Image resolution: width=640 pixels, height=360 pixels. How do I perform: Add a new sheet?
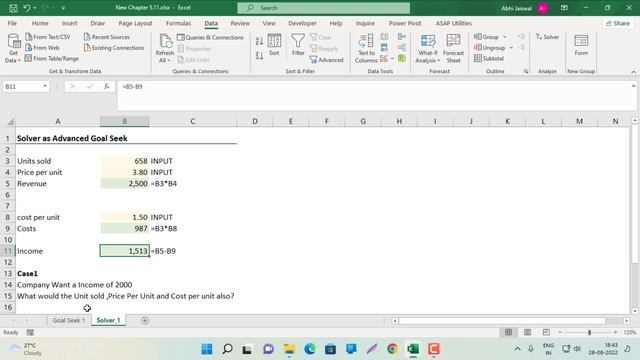coord(145,320)
